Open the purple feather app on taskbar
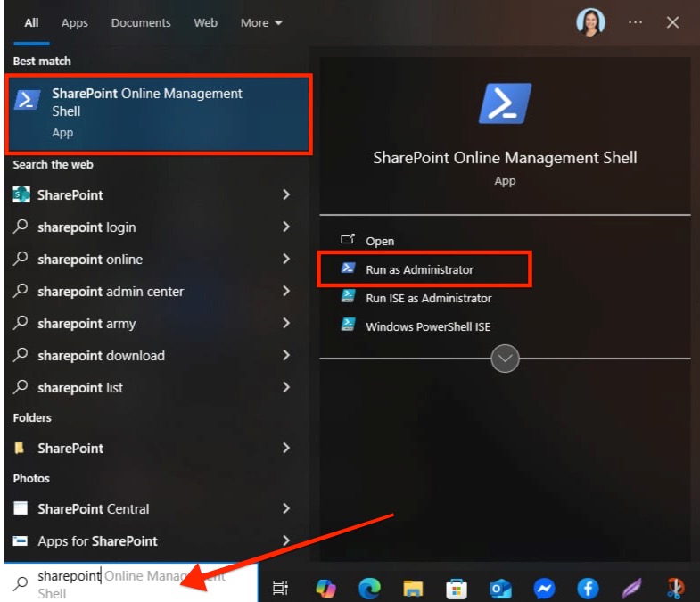This screenshot has width=700, height=602. pyautogui.click(x=631, y=588)
